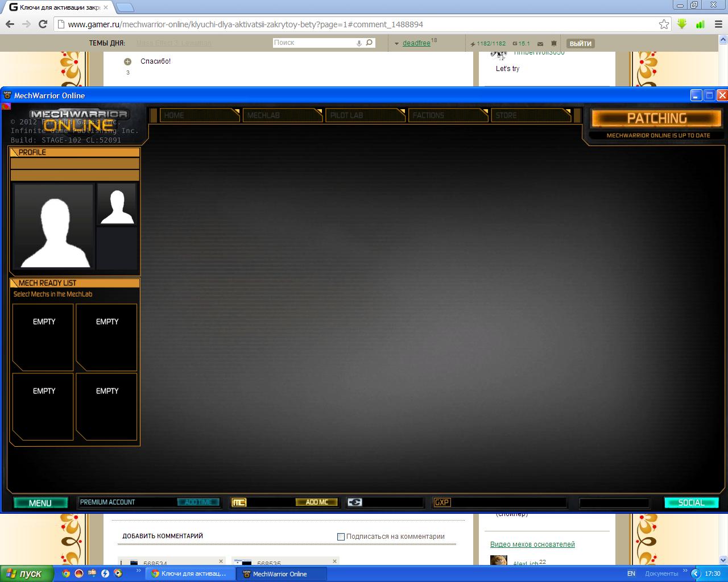The height and width of the screenshot is (582, 728).
Task: Open the deadfree profile link
Action: (x=416, y=43)
